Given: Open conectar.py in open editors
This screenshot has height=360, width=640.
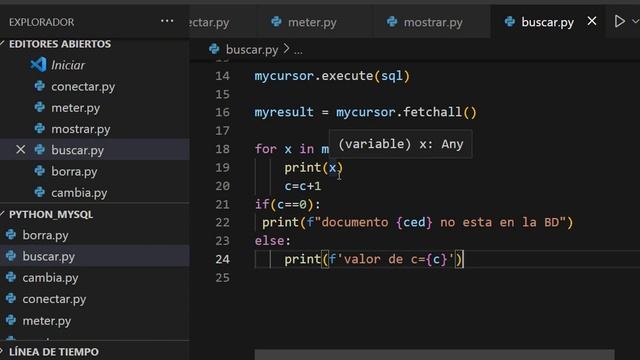Looking at the screenshot, I should coord(83,87).
